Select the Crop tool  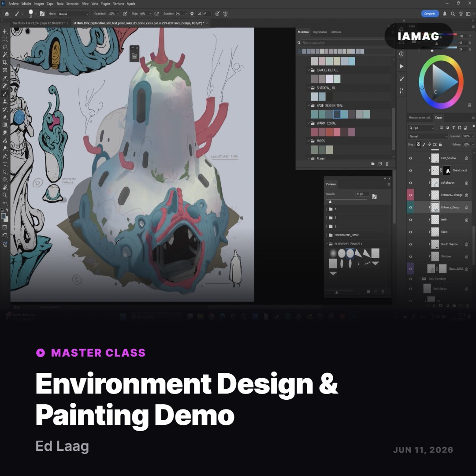[x=4, y=62]
